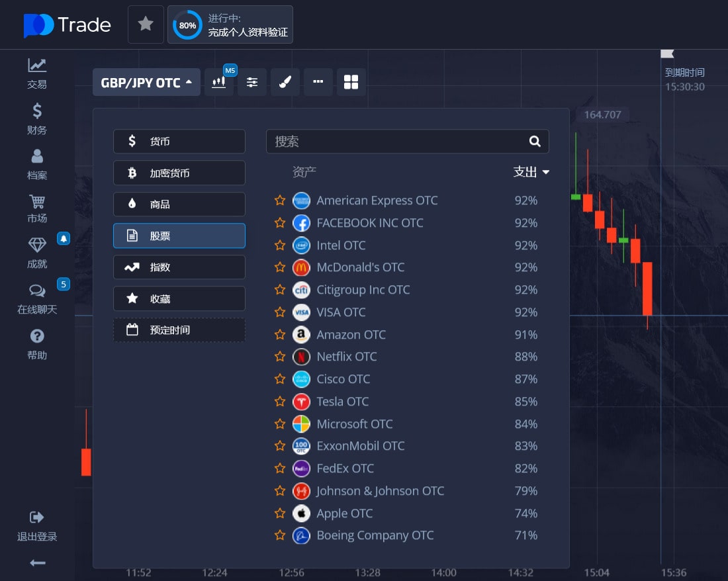728x581 pixels.
Task: Click the McDonald's OTC logo icon
Action: tap(301, 267)
